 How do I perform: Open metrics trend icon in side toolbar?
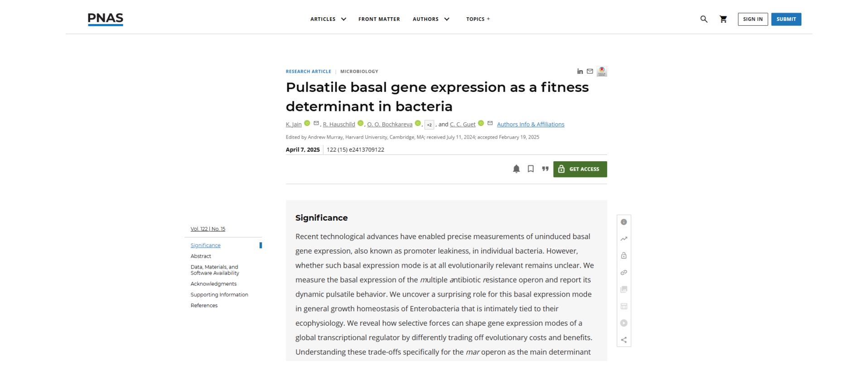coord(624,239)
